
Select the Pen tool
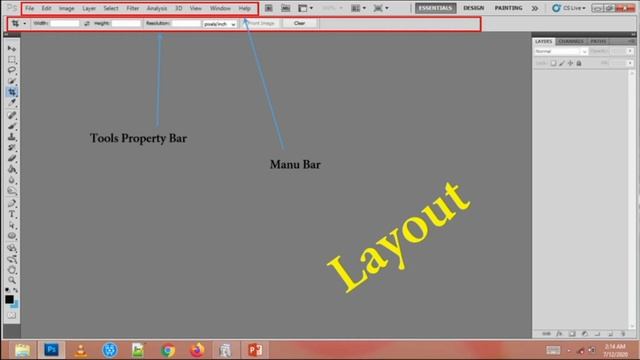[x=12, y=203]
